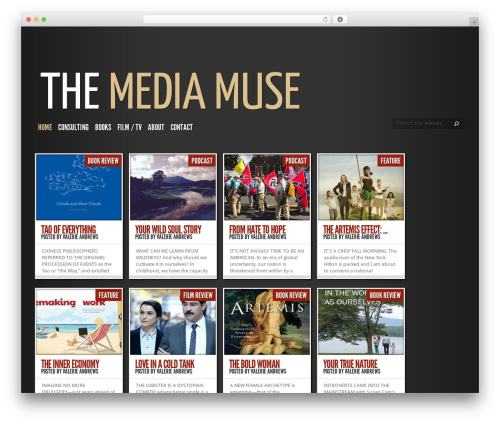500x423 pixels.
Task: Click the women group photo thumbnail
Action: tap(361, 187)
